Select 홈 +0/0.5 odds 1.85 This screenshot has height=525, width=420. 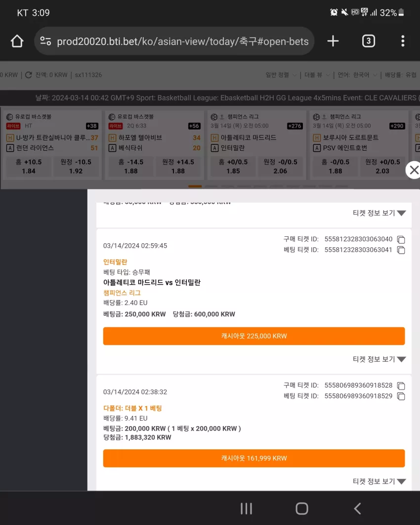233,167
